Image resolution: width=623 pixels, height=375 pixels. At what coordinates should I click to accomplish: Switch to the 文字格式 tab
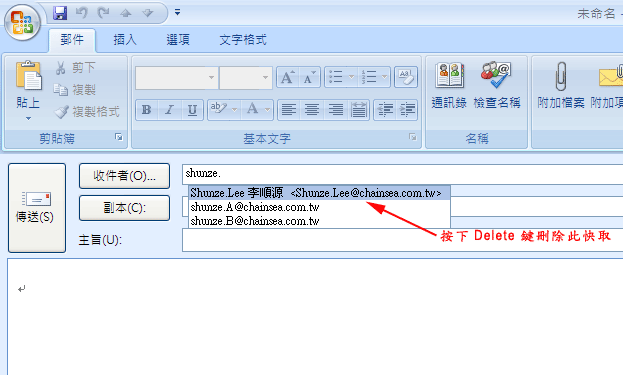(x=243, y=40)
